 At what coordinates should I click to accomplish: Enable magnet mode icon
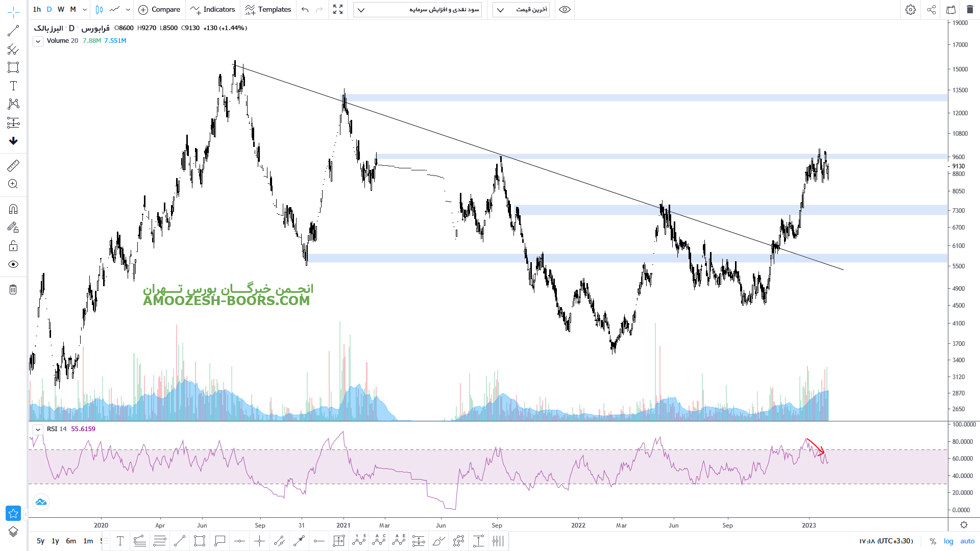tap(13, 209)
